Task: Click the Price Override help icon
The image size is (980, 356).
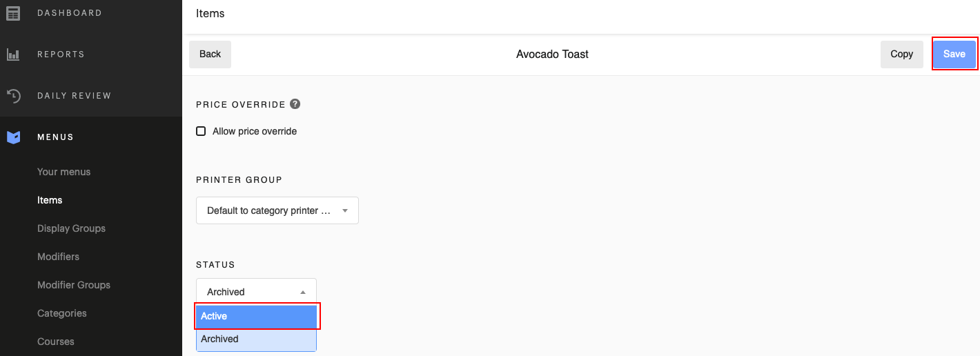Action: pyautogui.click(x=295, y=104)
